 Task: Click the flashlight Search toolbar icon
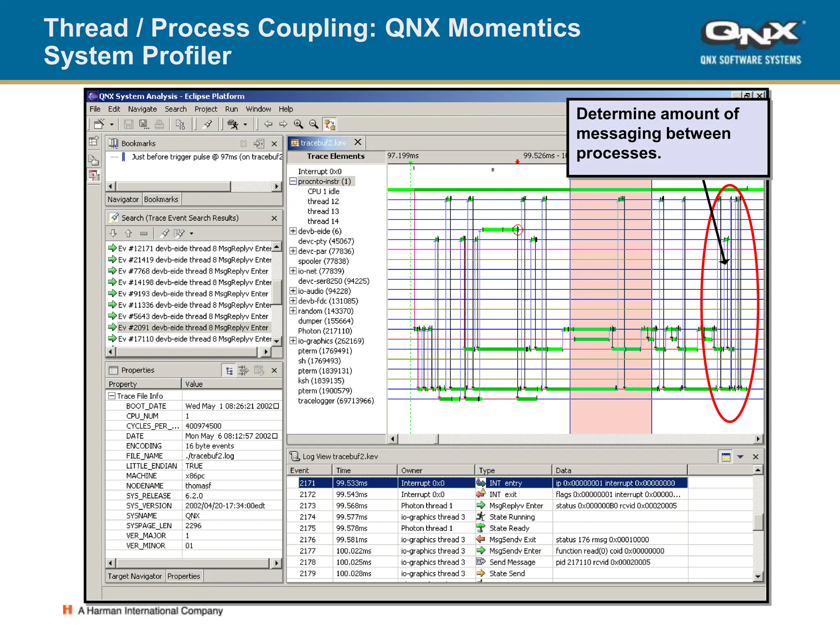click(208, 124)
